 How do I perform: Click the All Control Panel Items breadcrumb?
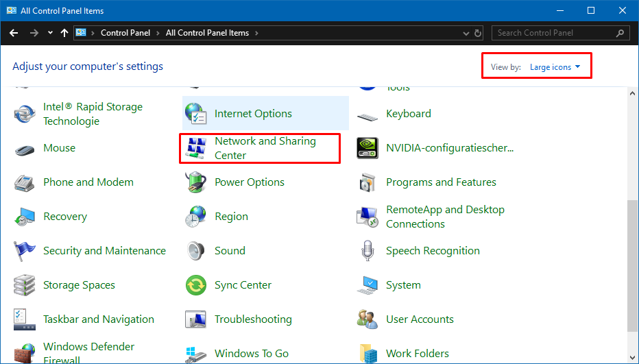pyautogui.click(x=207, y=33)
